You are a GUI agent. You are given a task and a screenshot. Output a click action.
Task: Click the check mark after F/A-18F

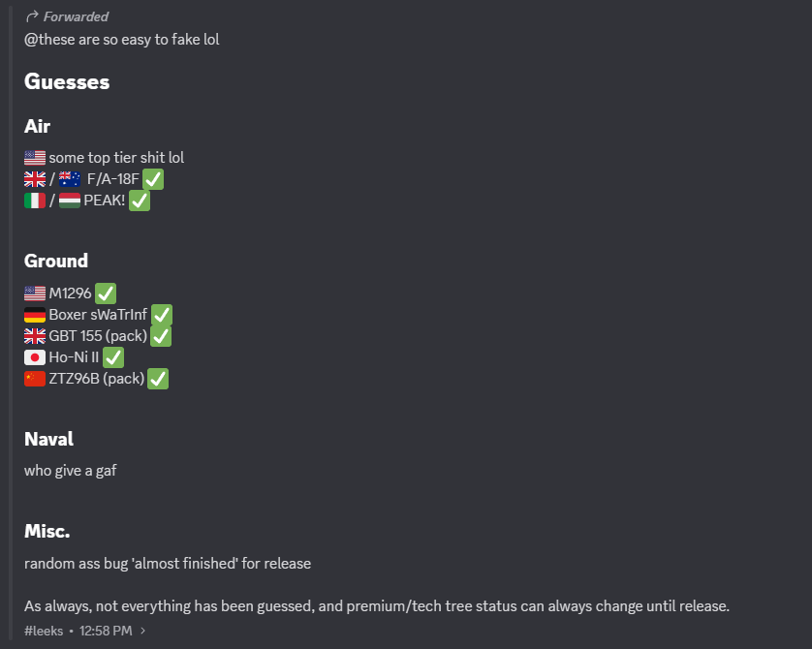(x=153, y=179)
